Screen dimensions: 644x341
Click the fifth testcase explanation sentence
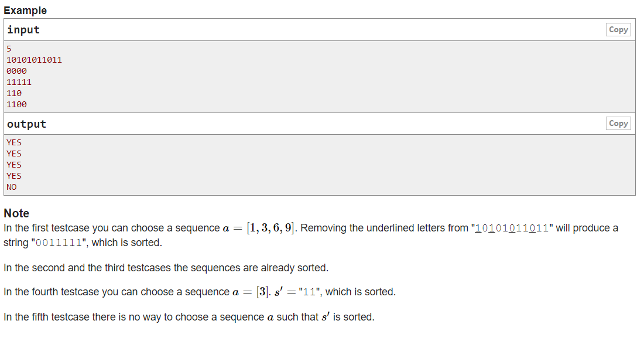click(x=189, y=317)
